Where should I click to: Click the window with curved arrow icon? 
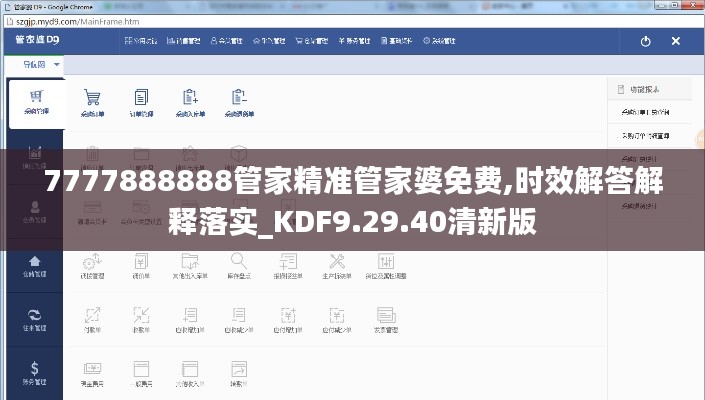pos(238,369)
